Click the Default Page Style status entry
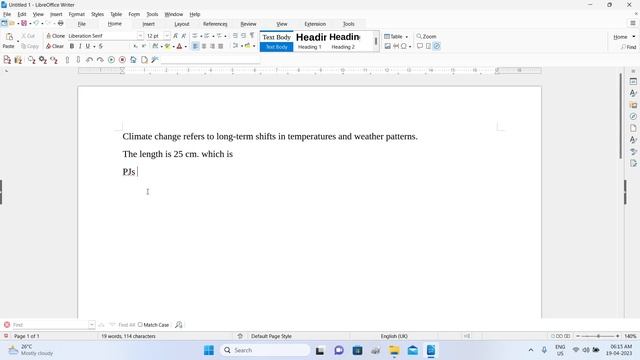This screenshot has width=640, height=360. (x=271, y=336)
